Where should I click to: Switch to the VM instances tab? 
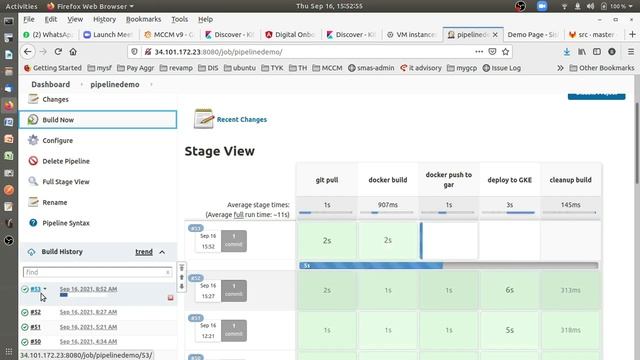click(x=412, y=35)
